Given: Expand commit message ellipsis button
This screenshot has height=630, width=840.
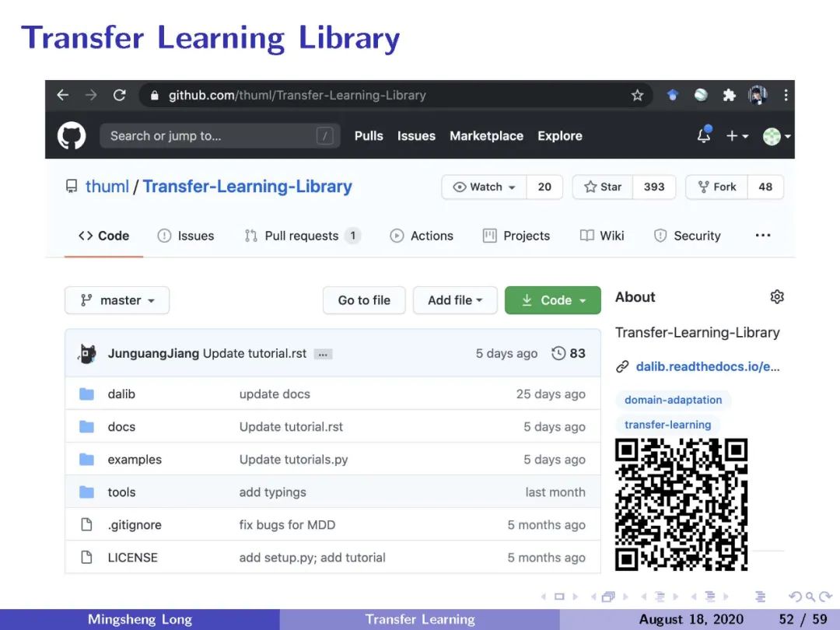Looking at the screenshot, I should [x=323, y=354].
